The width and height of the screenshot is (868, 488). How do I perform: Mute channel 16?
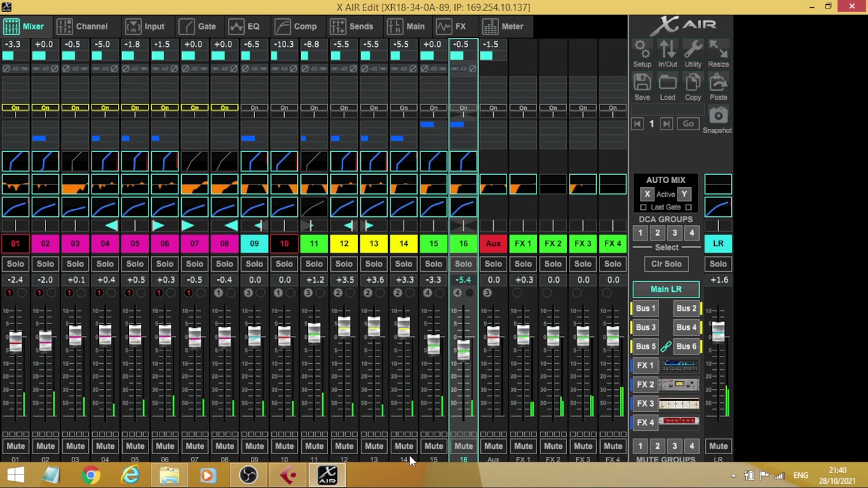pyautogui.click(x=463, y=446)
